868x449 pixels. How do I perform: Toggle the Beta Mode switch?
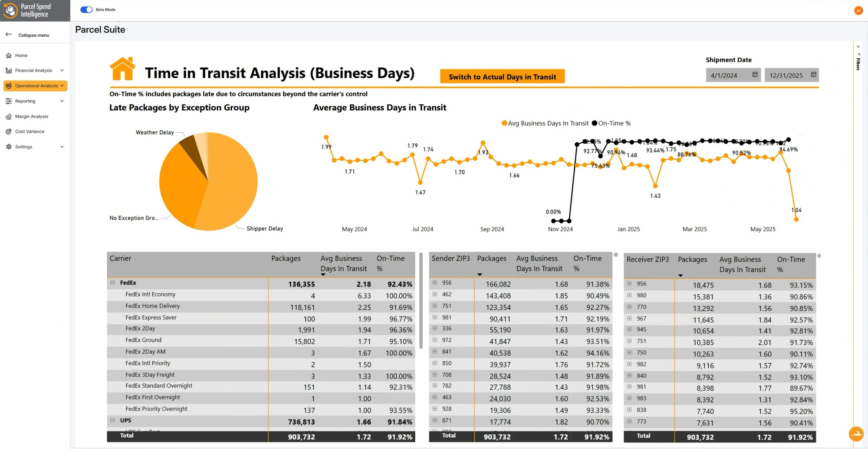(x=86, y=10)
